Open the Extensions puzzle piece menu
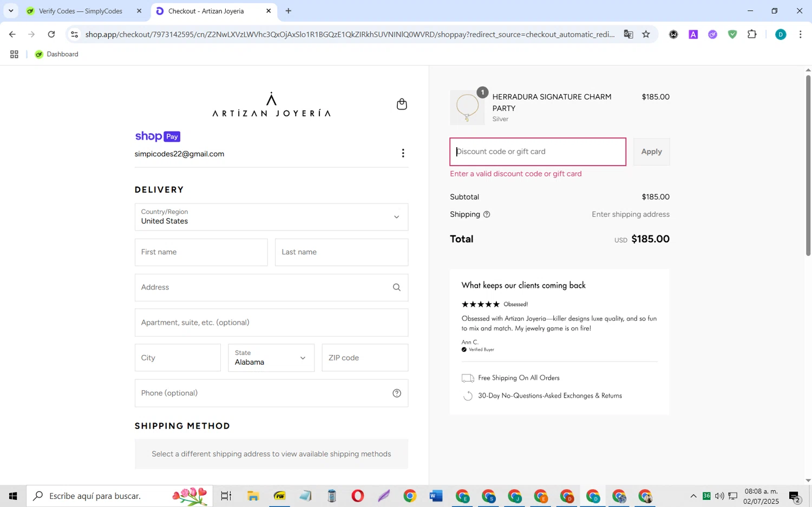Screen dimensions: 812x507 pos(752,35)
